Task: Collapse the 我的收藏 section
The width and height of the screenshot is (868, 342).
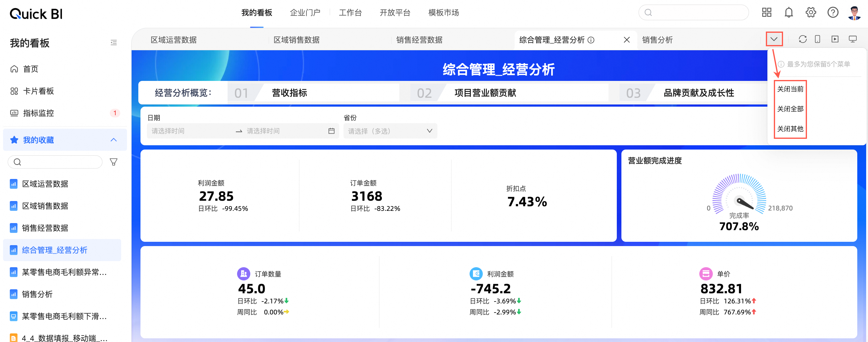Action: pos(113,140)
